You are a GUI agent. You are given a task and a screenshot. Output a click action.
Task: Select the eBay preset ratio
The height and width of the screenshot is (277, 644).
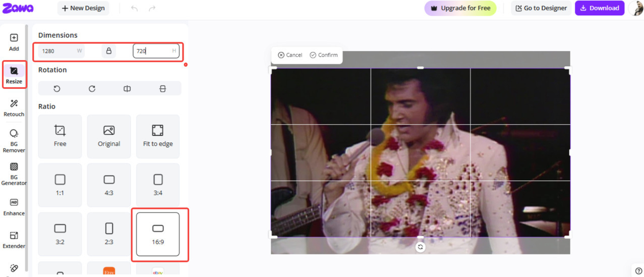pyautogui.click(x=158, y=269)
